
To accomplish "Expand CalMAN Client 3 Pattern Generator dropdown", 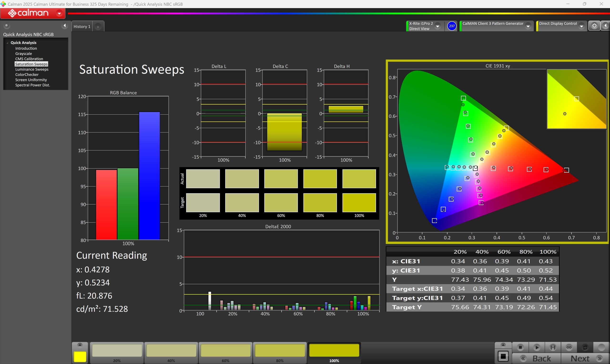I will point(528,26).
